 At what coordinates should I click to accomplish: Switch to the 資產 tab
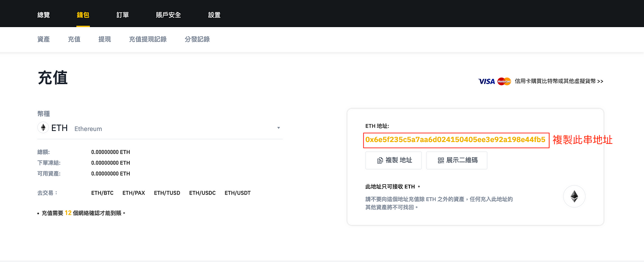coord(44,40)
